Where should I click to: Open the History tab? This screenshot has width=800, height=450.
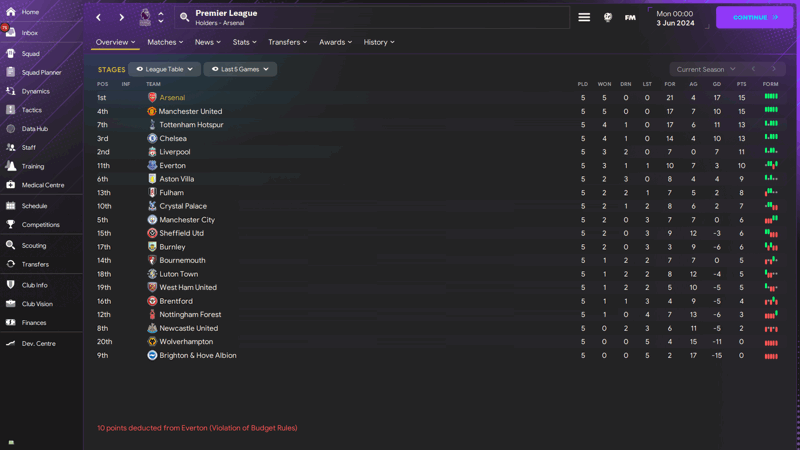(379, 42)
